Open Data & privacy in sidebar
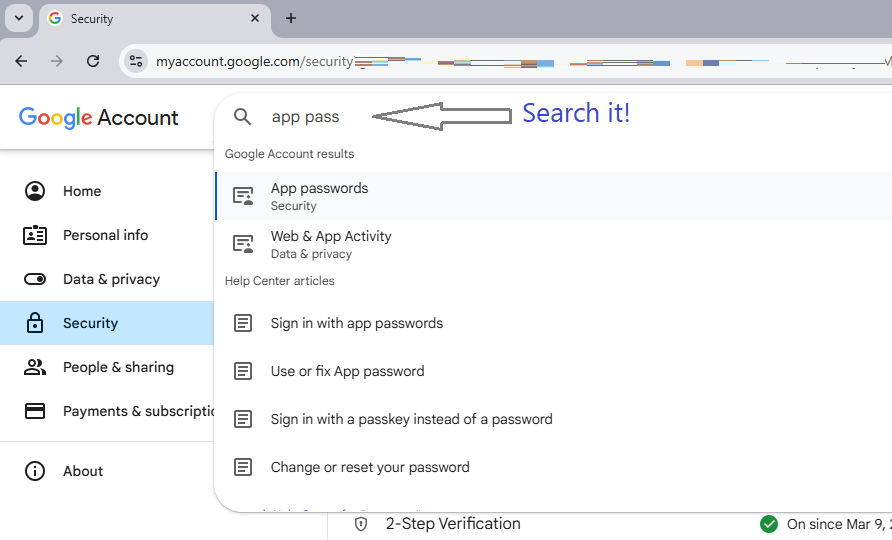The width and height of the screenshot is (892, 540). [107, 279]
